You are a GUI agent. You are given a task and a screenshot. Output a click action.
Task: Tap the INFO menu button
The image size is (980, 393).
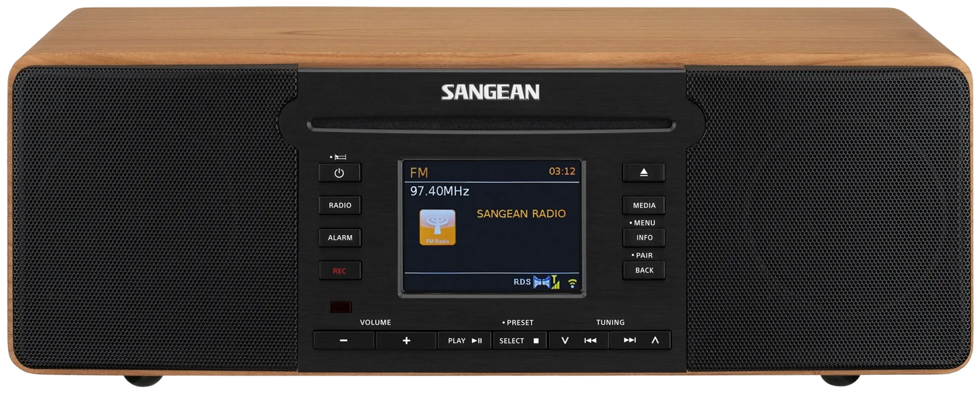pyautogui.click(x=644, y=237)
